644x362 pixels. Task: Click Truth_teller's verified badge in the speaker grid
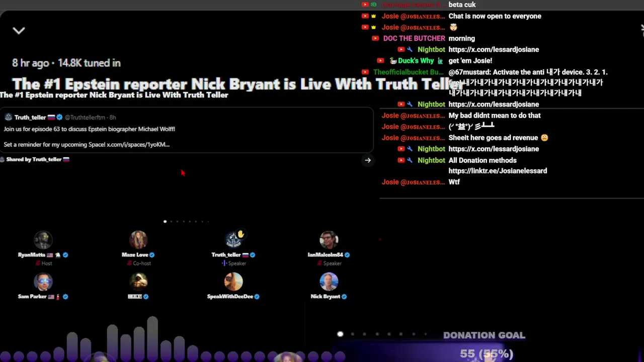[253, 255]
